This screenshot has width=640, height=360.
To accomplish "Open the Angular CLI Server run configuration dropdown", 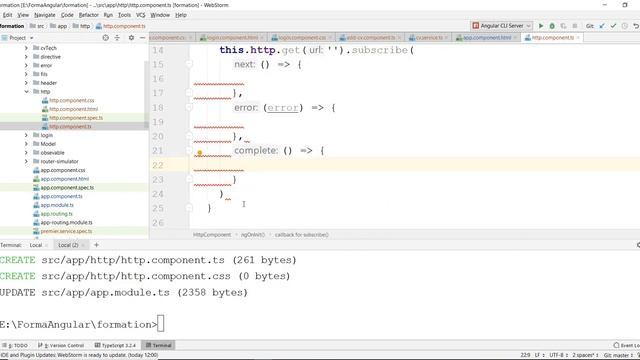I will 502,26.
